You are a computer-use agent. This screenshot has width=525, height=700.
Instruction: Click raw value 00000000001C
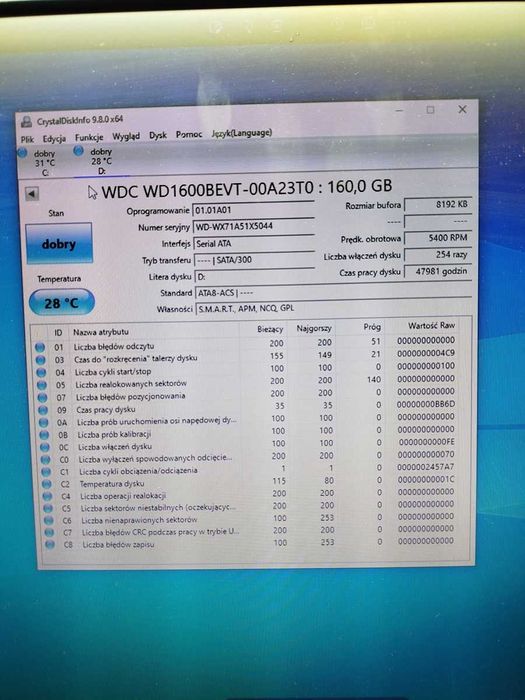pyautogui.click(x=425, y=479)
